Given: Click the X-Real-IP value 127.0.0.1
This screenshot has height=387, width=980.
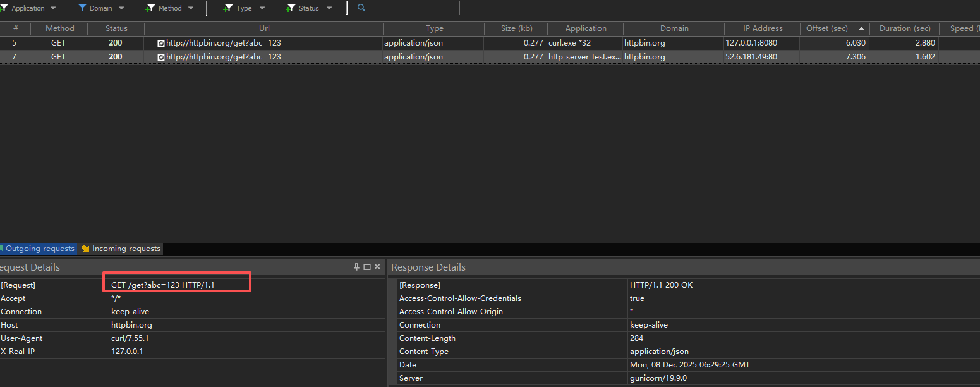Looking at the screenshot, I should [x=127, y=352].
